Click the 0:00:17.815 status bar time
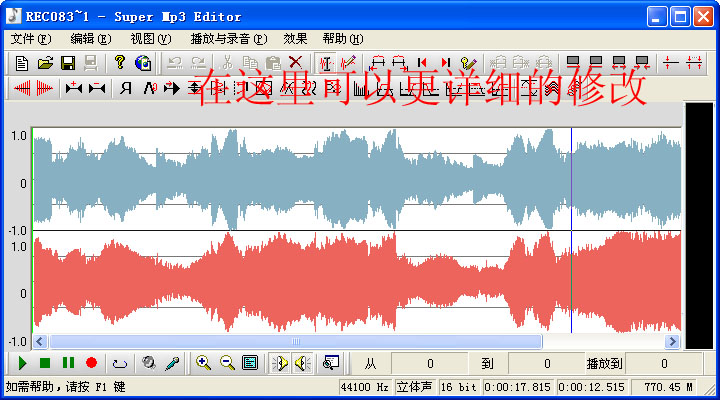 click(518, 387)
